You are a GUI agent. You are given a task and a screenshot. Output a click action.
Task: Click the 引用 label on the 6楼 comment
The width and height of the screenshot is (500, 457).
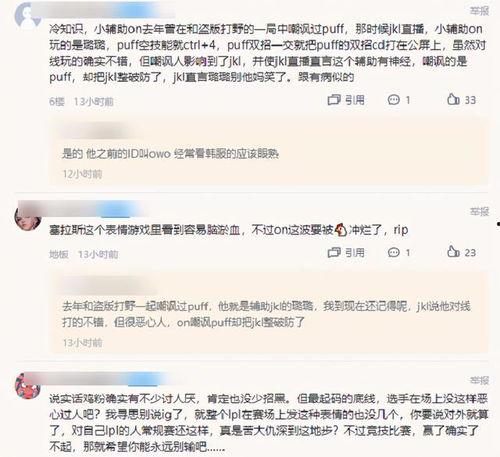(355, 100)
